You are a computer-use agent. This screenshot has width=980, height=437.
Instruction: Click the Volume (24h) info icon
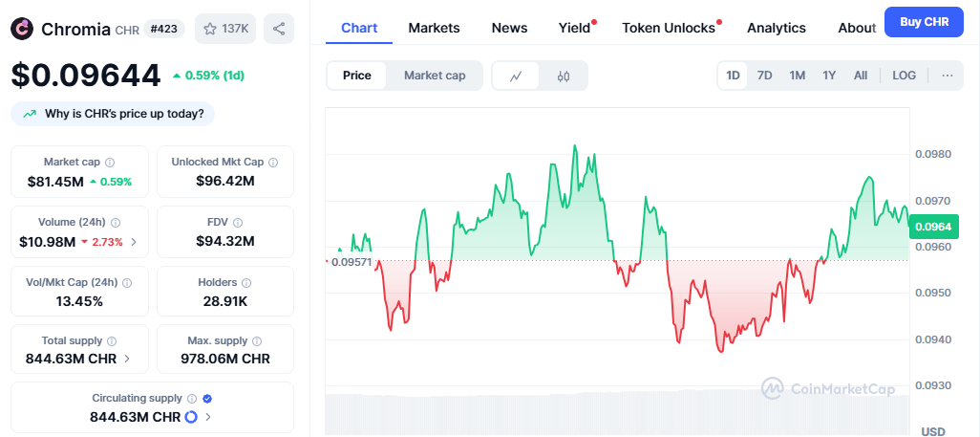(116, 222)
